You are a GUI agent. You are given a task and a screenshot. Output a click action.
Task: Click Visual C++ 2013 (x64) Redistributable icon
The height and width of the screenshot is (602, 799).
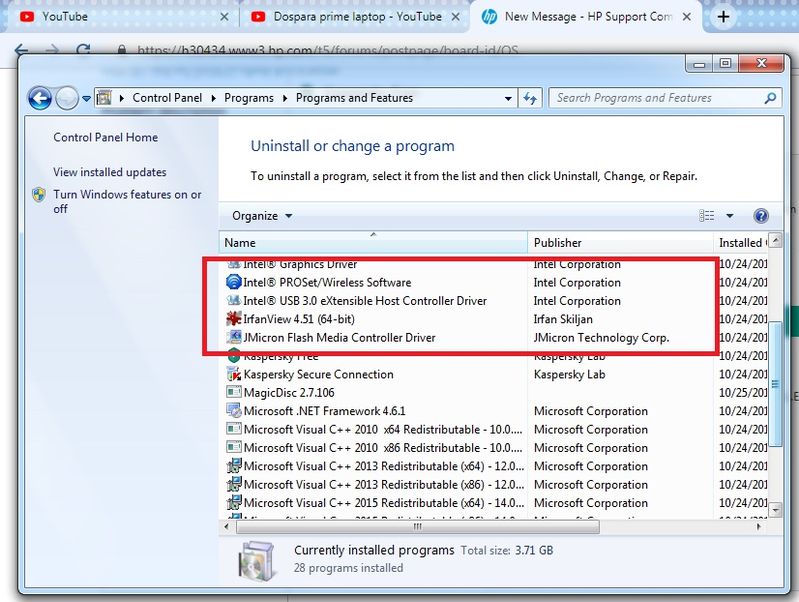pos(233,466)
